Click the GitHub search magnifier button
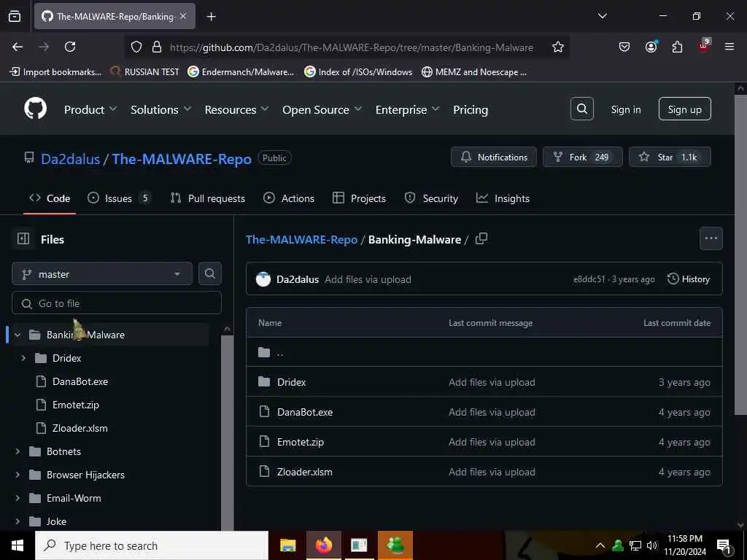 click(x=581, y=109)
